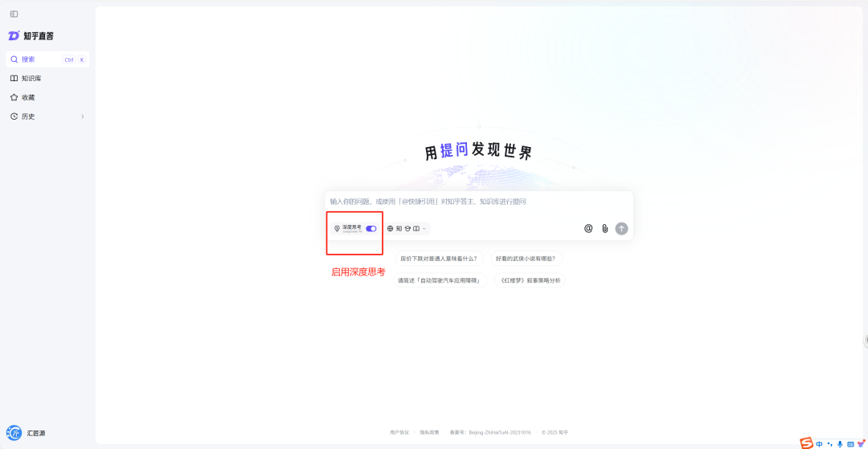Open the 隐私政策 link in the footer
Screen dimensions: 868x449
[429, 432]
